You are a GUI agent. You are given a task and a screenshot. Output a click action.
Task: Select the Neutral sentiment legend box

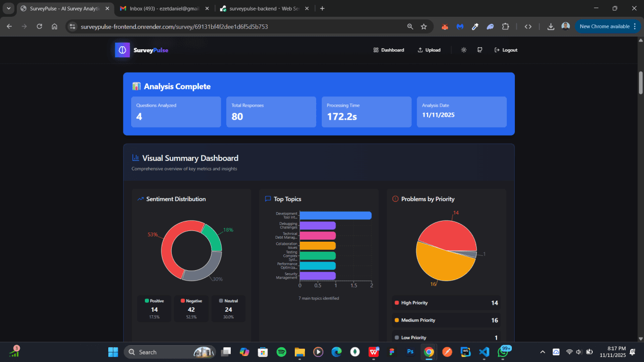pyautogui.click(x=228, y=309)
